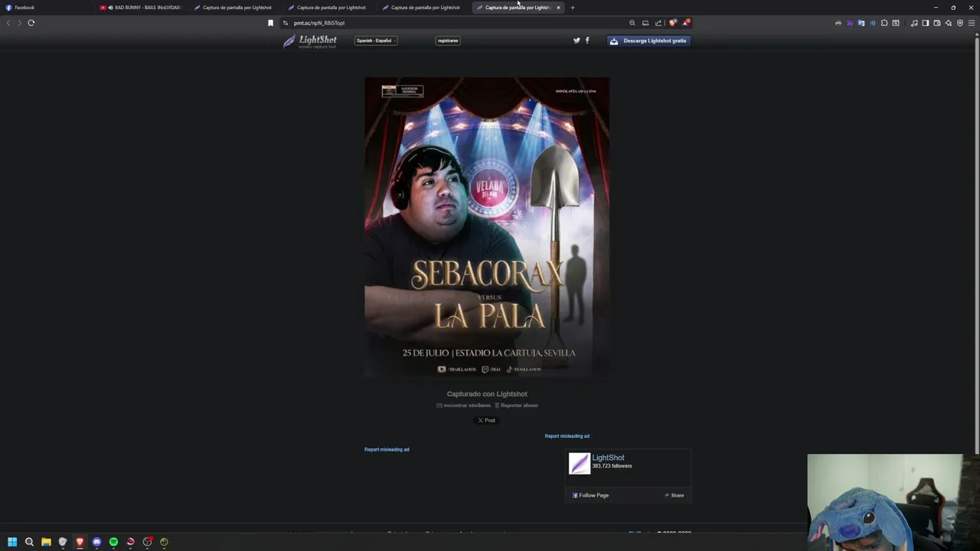Open a new browser tab
Viewport: 980px width, 551px height.
coord(572,8)
